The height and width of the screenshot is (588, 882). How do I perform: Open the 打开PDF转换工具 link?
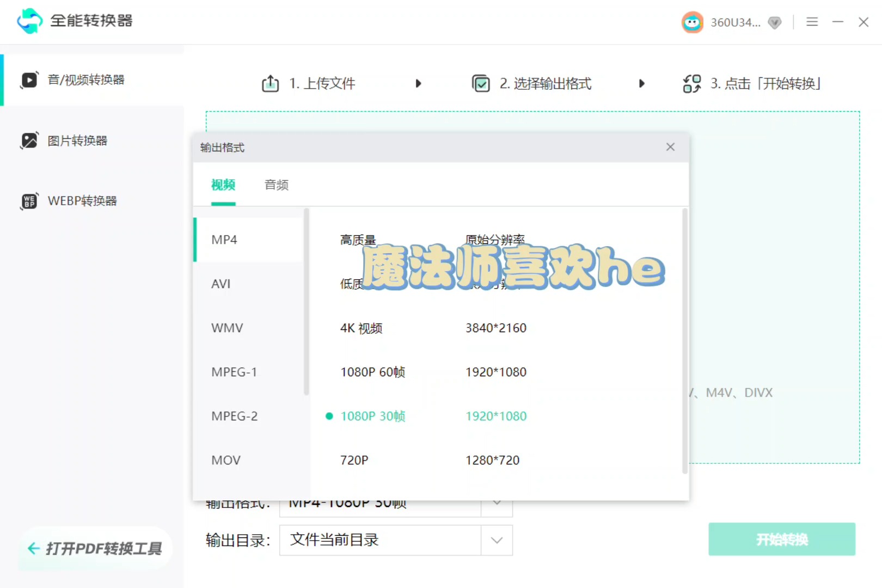95,549
